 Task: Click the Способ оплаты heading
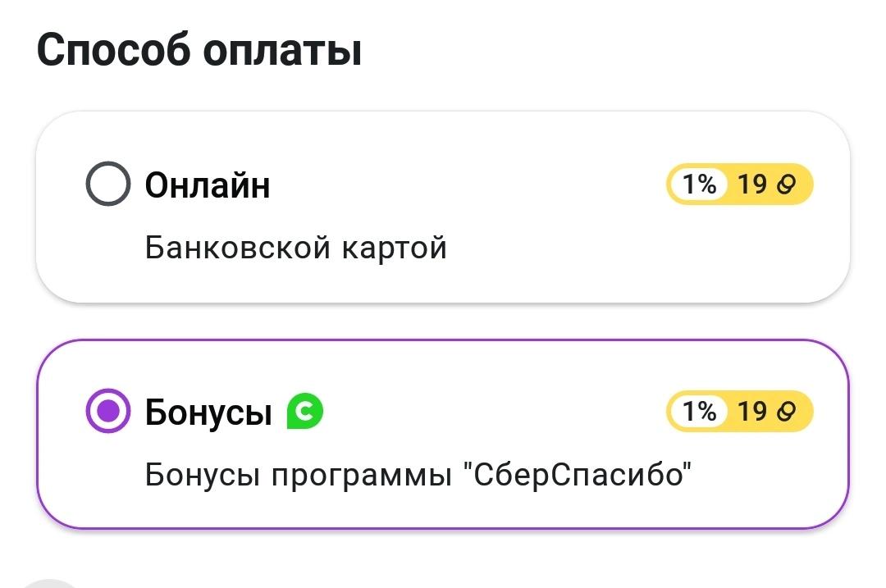point(199,51)
